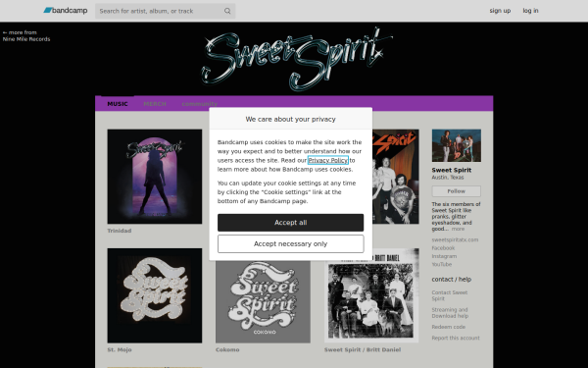Open the Instagram link
This screenshot has width=588, height=368.
[x=444, y=256]
